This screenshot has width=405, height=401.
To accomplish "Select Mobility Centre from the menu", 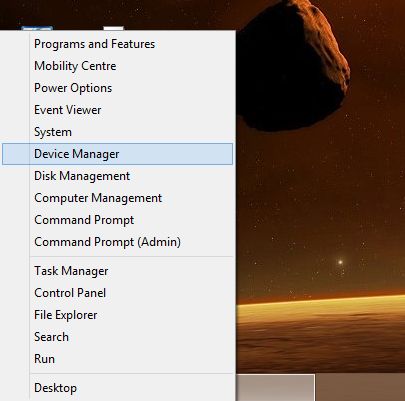I will click(117, 66).
